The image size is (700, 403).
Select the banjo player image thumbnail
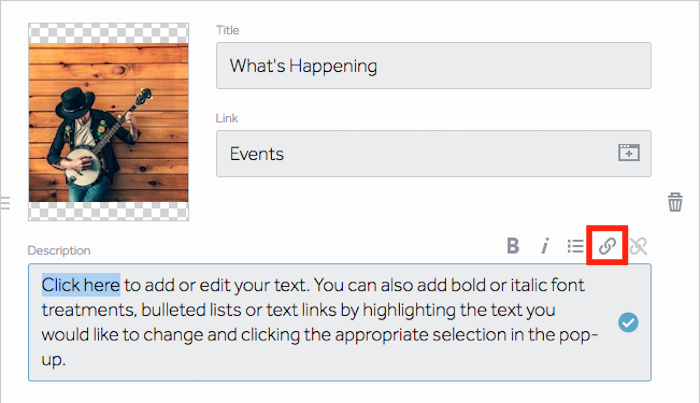coord(108,122)
